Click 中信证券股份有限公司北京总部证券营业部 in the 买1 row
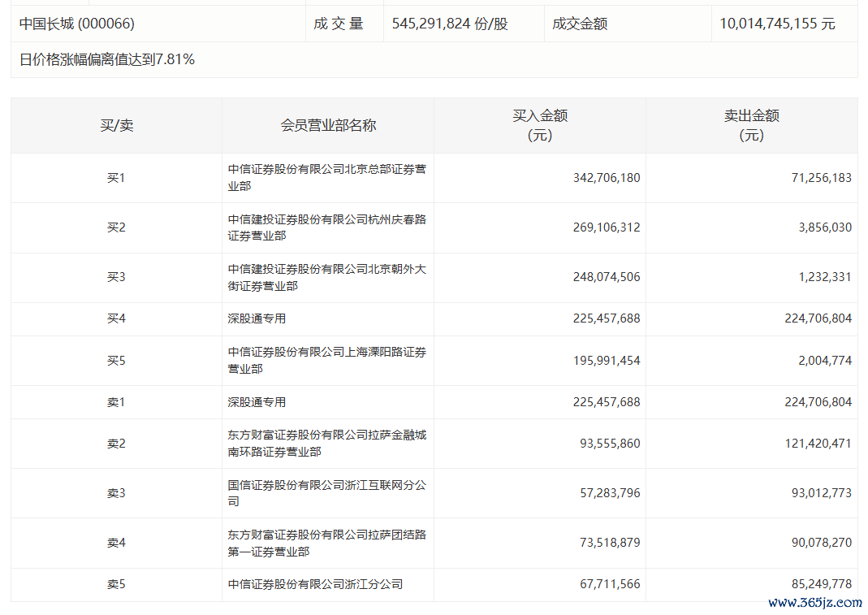This screenshot has width=868, height=615. coord(327,178)
